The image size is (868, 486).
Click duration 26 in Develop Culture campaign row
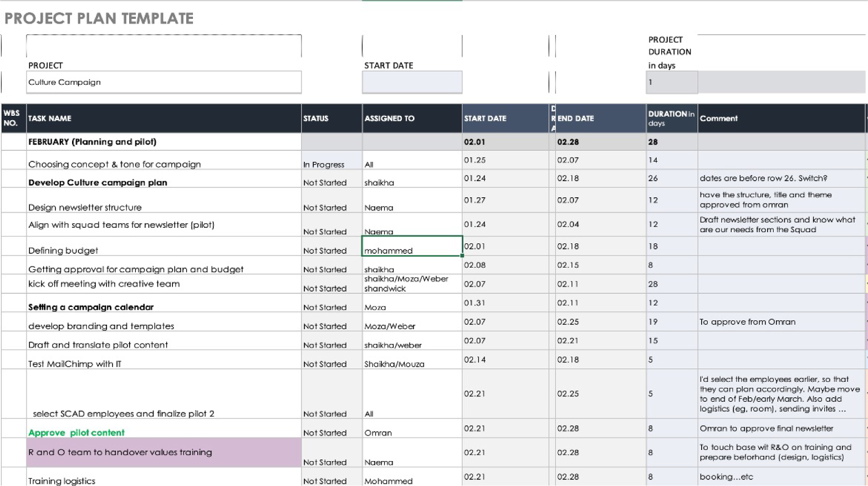[x=672, y=178]
